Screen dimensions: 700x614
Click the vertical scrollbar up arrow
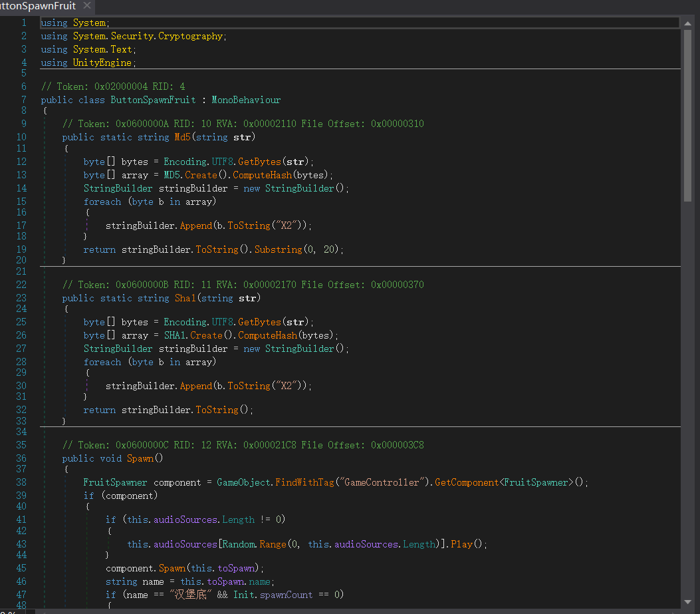688,23
